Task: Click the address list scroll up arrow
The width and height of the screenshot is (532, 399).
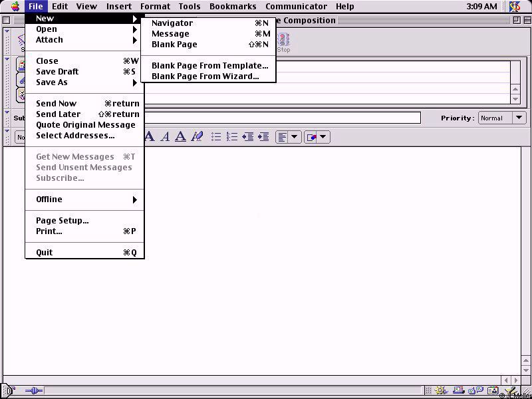Action: [515, 90]
